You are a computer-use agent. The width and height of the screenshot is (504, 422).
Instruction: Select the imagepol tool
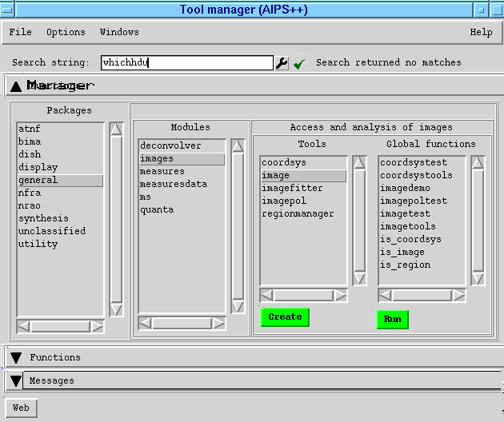pyautogui.click(x=303, y=201)
